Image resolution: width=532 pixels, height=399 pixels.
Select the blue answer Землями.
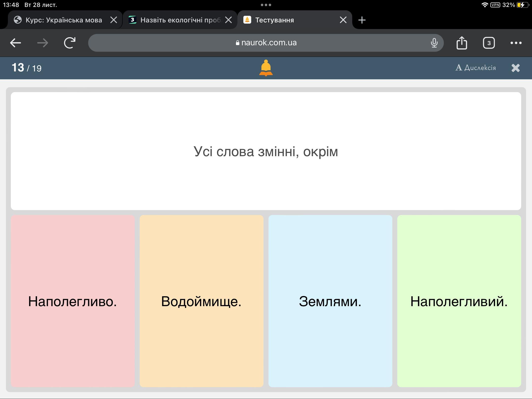point(330,301)
